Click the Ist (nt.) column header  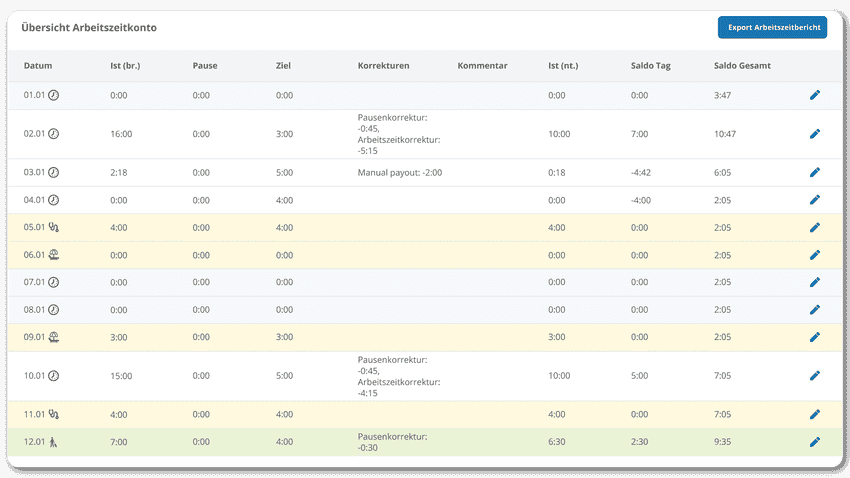tap(563, 66)
